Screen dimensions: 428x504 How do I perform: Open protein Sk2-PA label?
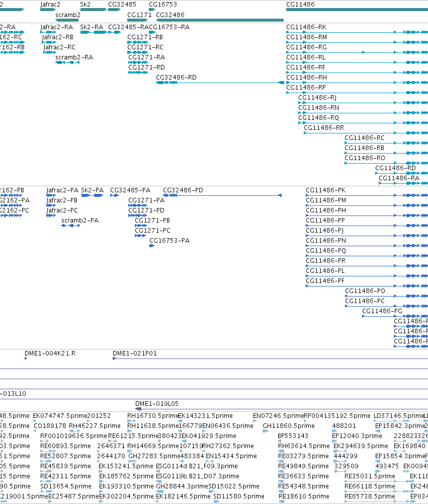click(93, 190)
